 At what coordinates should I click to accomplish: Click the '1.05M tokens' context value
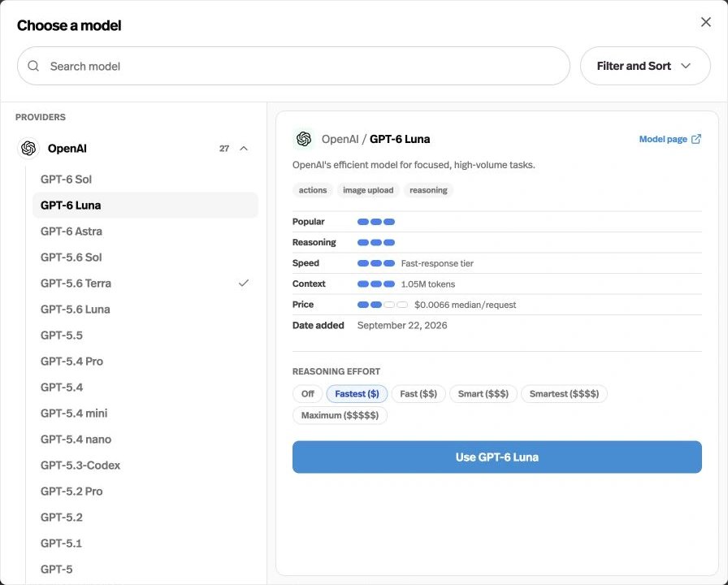click(x=428, y=284)
